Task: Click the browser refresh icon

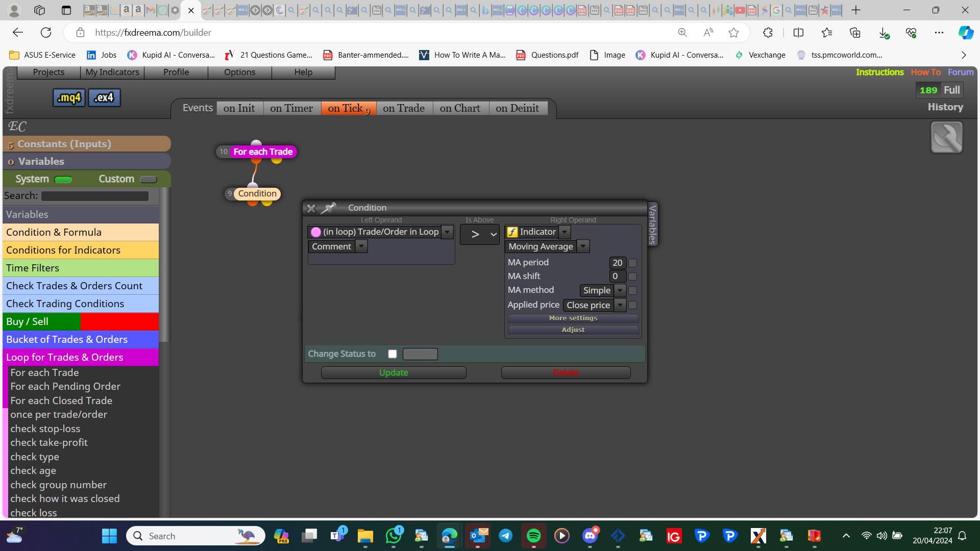Action: (46, 33)
